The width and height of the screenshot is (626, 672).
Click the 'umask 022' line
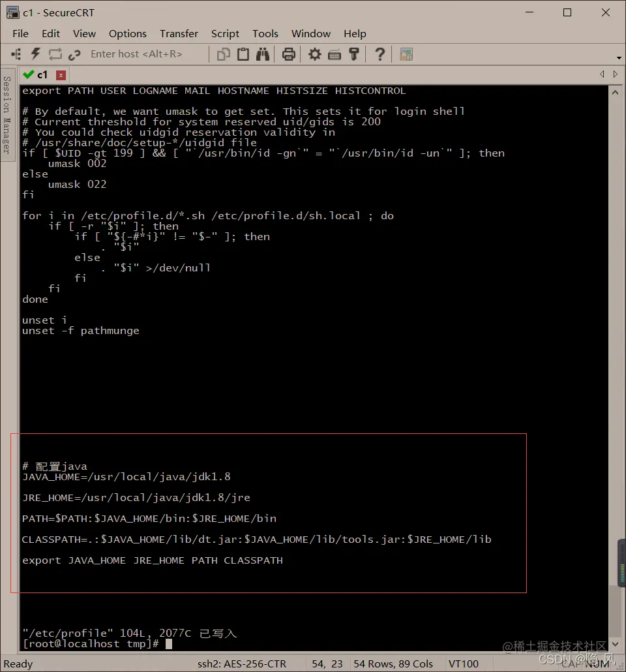point(77,184)
